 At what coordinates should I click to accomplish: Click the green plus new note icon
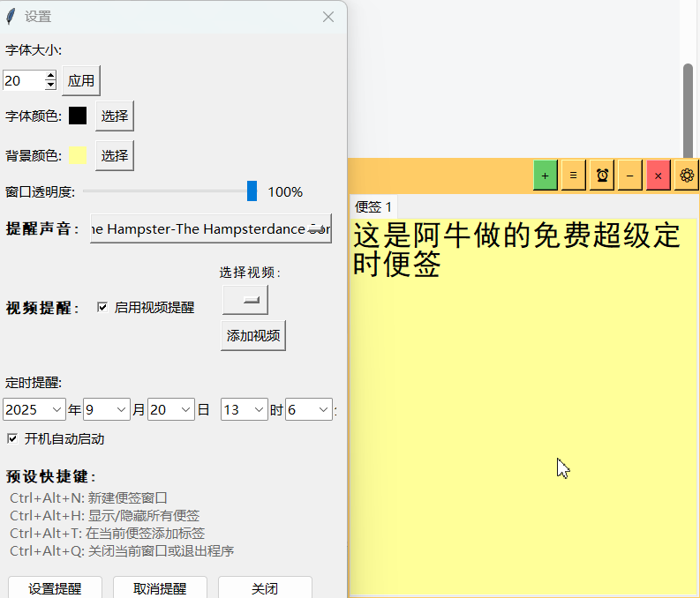545,176
